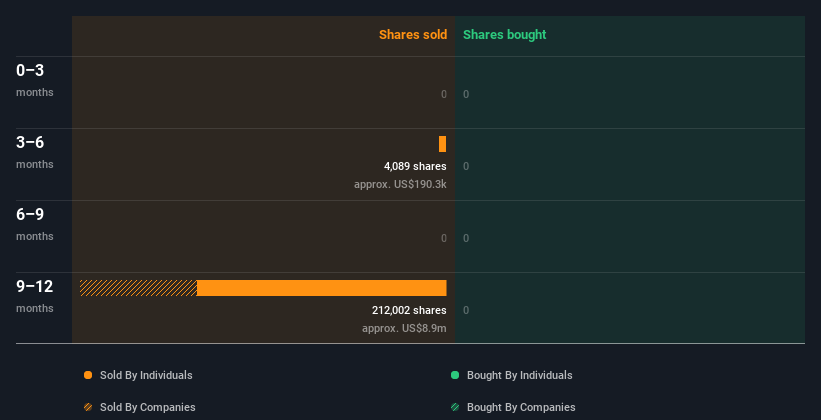Click the solid orange bar in 9–12 months
This screenshot has height=420, width=821.
coord(321,288)
